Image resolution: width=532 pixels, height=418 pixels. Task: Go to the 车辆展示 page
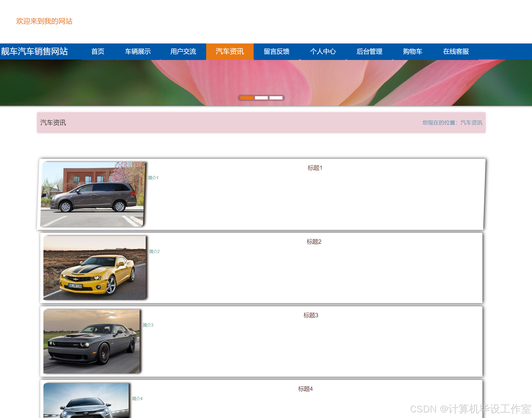pos(138,51)
